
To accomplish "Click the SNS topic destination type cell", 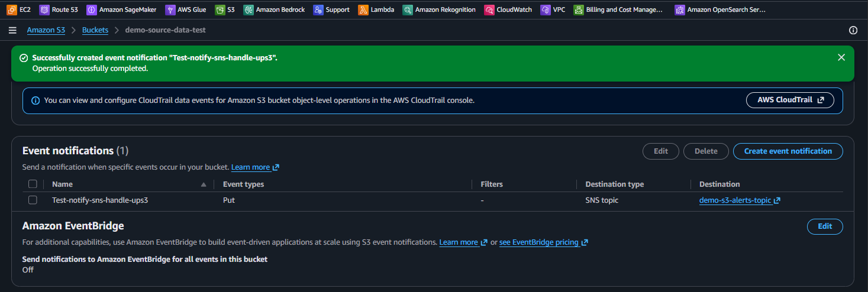I will (602, 200).
